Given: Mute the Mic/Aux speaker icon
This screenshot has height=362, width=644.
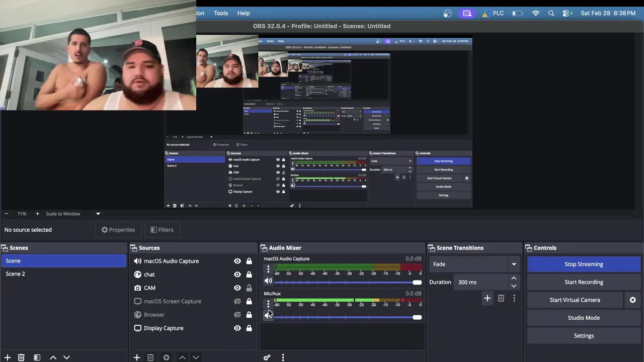Looking at the screenshot, I should click(x=268, y=316).
